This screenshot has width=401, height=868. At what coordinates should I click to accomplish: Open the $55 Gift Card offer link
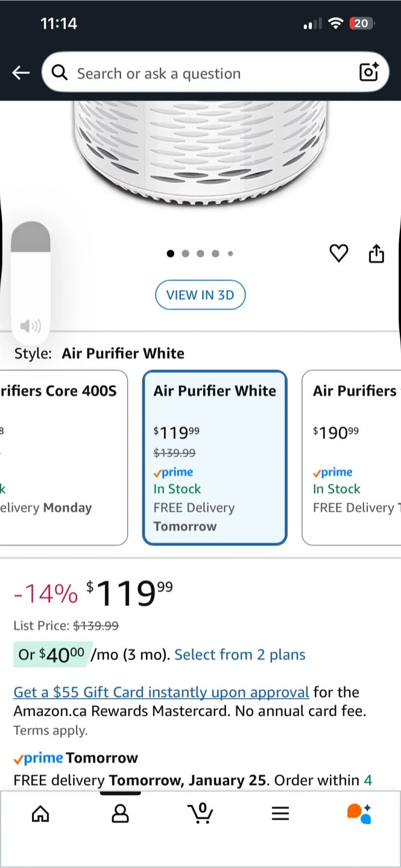click(x=161, y=692)
